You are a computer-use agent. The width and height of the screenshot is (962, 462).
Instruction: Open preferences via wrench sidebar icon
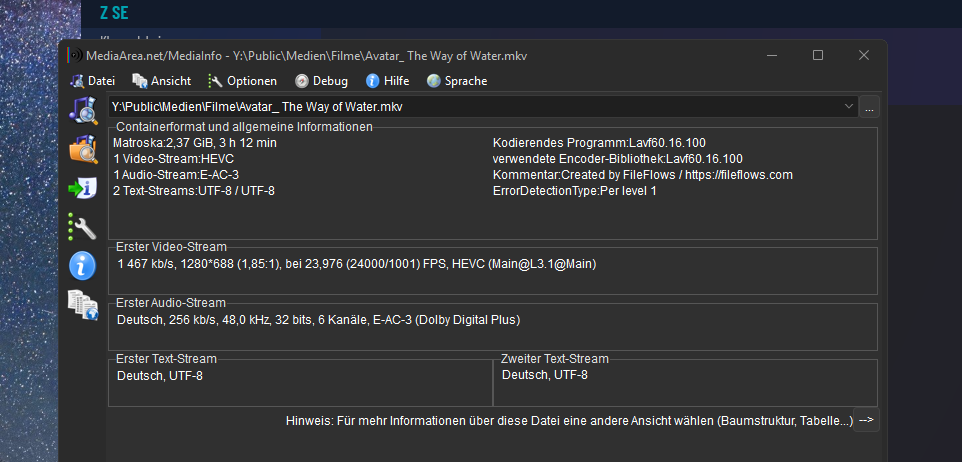83,226
